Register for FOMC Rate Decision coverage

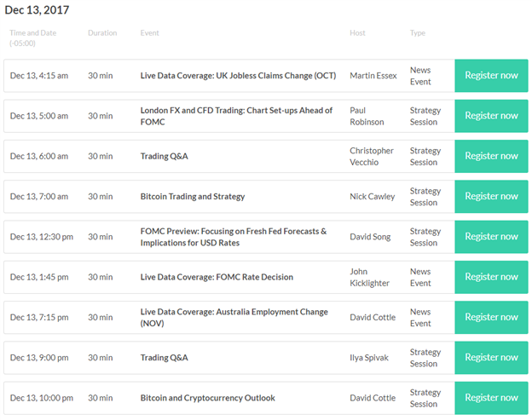tap(491, 277)
